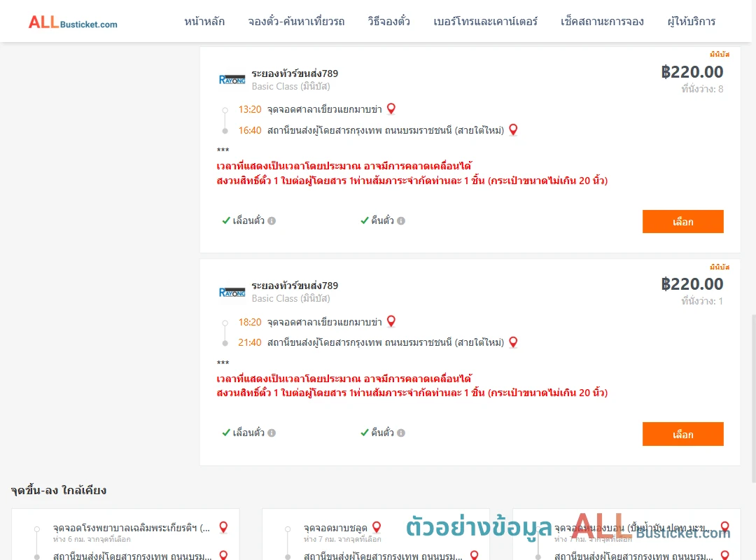Image resolution: width=756 pixels, height=560 pixels.
Task: Click info icon next to คืนตั๋ว in 18:20 trip
Action: [401, 433]
